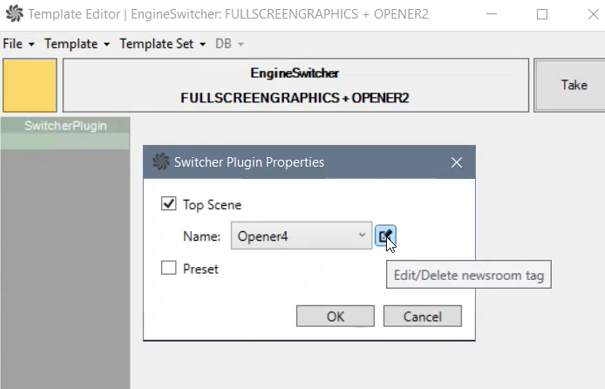The height and width of the screenshot is (389, 605).
Task: Maximize the Template Editor window
Action: tap(542, 14)
